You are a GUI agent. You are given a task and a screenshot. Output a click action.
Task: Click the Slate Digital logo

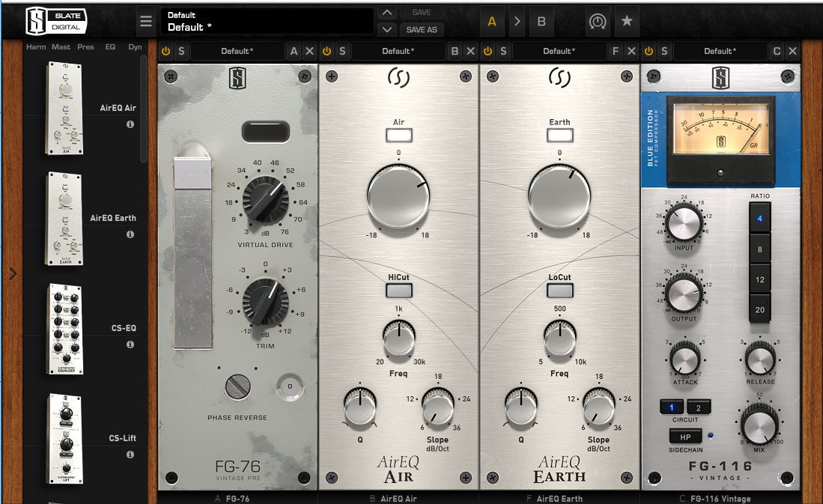point(56,21)
